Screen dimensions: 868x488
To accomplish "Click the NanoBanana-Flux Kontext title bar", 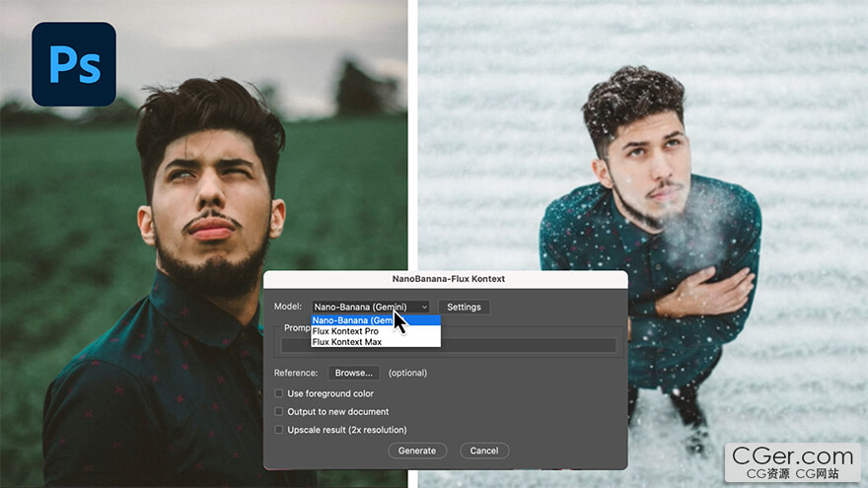I will (446, 279).
